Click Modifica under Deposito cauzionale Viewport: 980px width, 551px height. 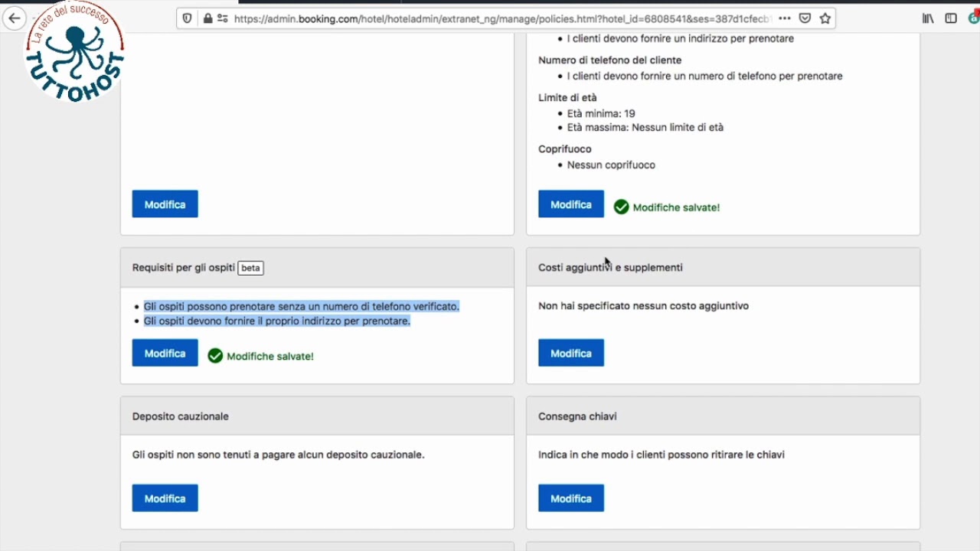click(x=165, y=498)
